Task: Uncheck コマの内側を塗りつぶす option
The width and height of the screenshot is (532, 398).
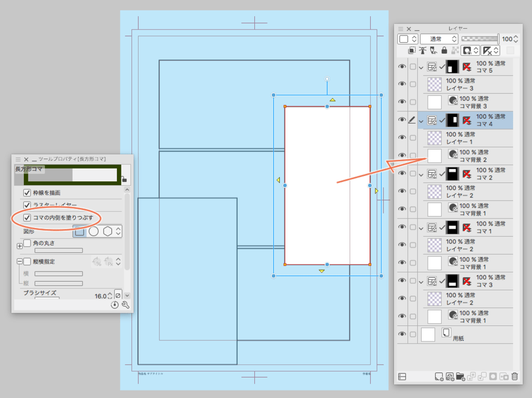Action: pos(27,218)
